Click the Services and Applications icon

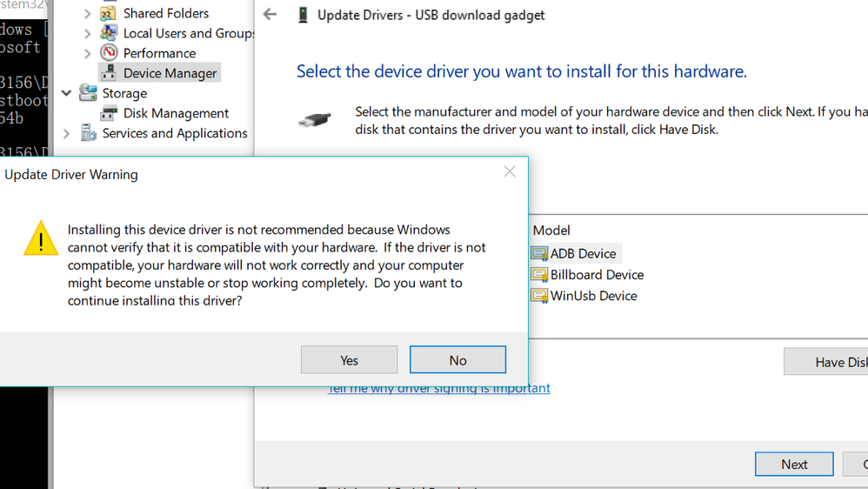click(88, 133)
